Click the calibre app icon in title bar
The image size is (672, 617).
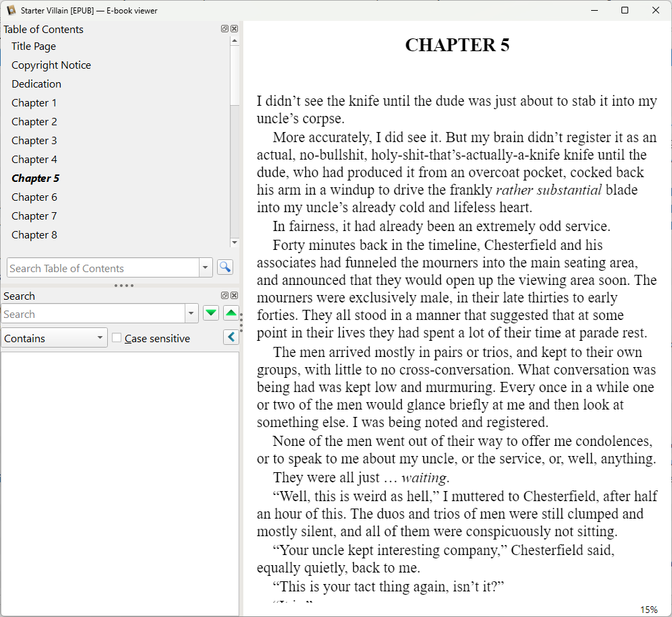(11, 10)
